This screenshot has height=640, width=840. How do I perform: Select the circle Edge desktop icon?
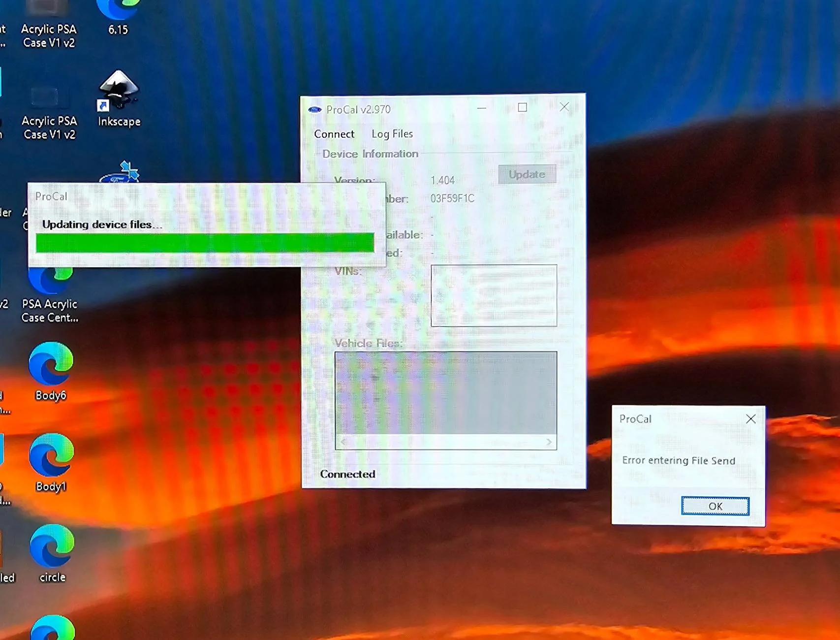click(52, 554)
